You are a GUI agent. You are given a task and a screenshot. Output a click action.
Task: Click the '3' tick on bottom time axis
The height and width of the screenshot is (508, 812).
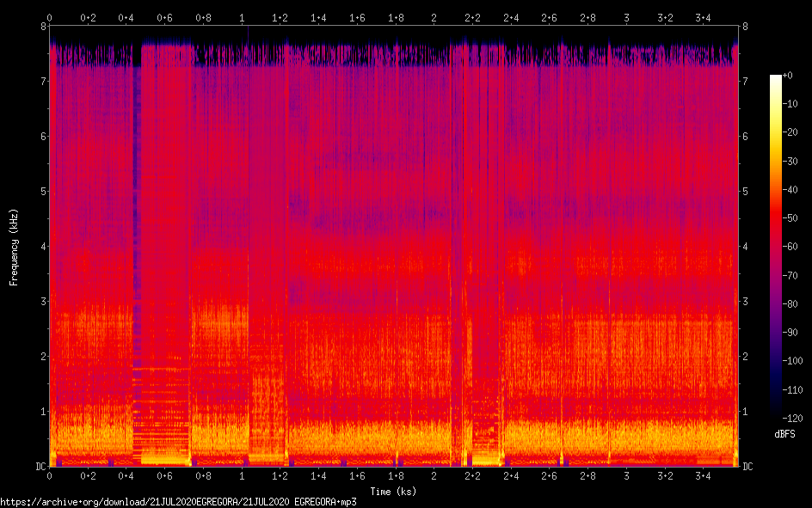[626, 475]
